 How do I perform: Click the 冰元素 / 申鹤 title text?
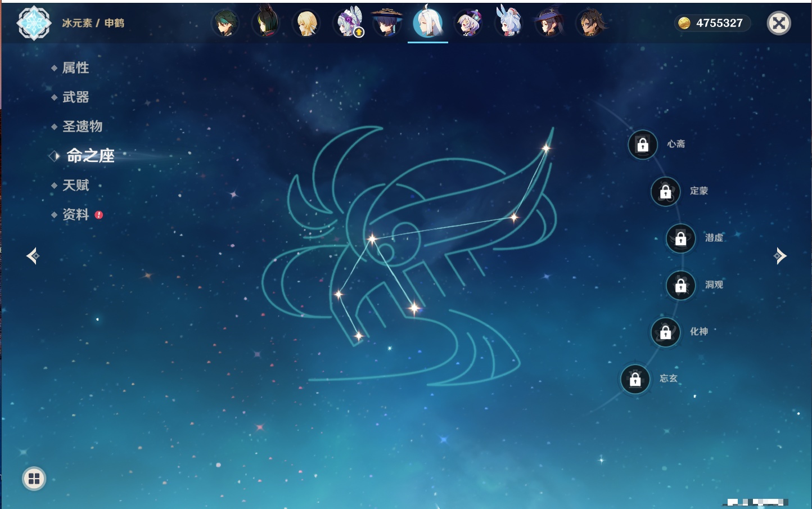point(93,23)
